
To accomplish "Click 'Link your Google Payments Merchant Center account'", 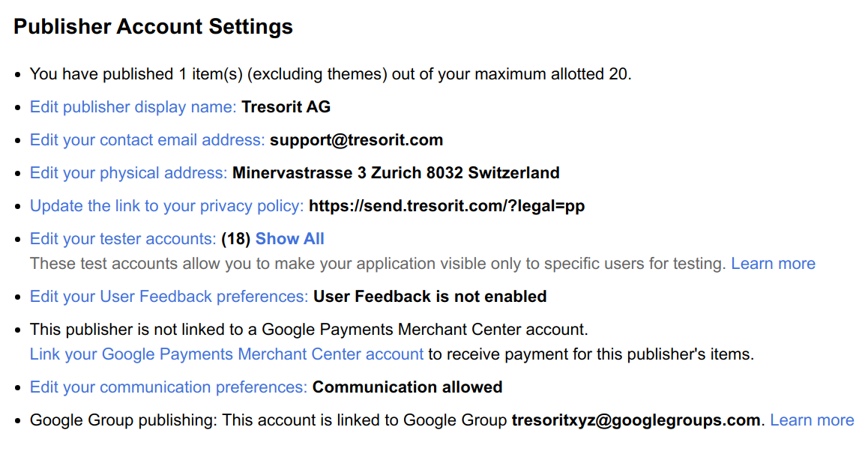I will click(x=226, y=354).
